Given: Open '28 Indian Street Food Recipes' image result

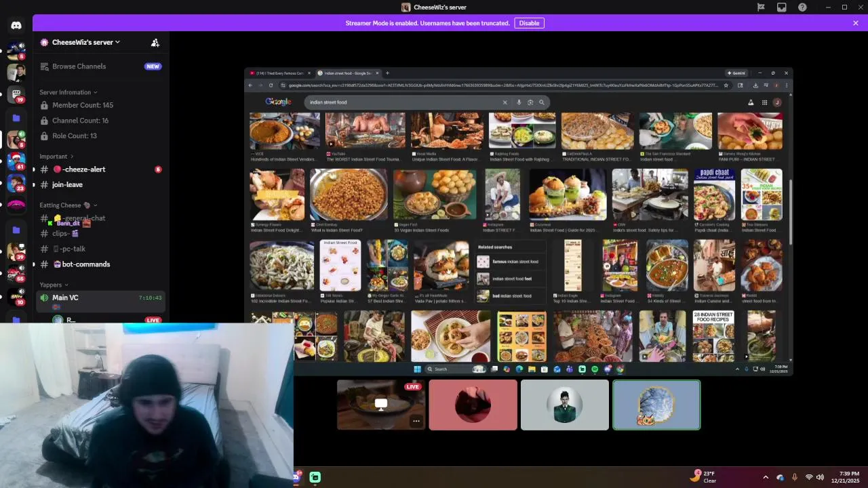Looking at the screenshot, I should (x=713, y=336).
